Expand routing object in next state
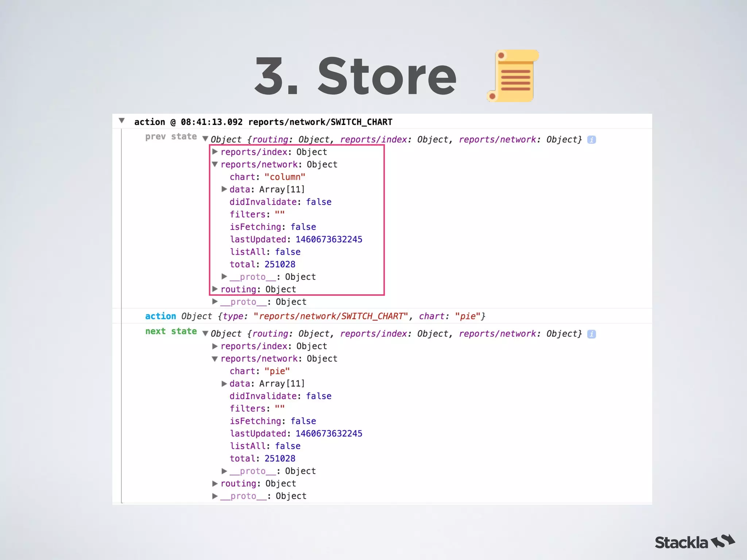 coord(215,483)
